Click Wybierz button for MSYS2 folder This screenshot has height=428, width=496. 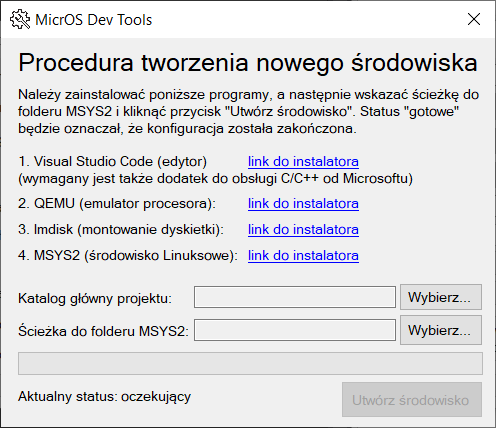(441, 330)
